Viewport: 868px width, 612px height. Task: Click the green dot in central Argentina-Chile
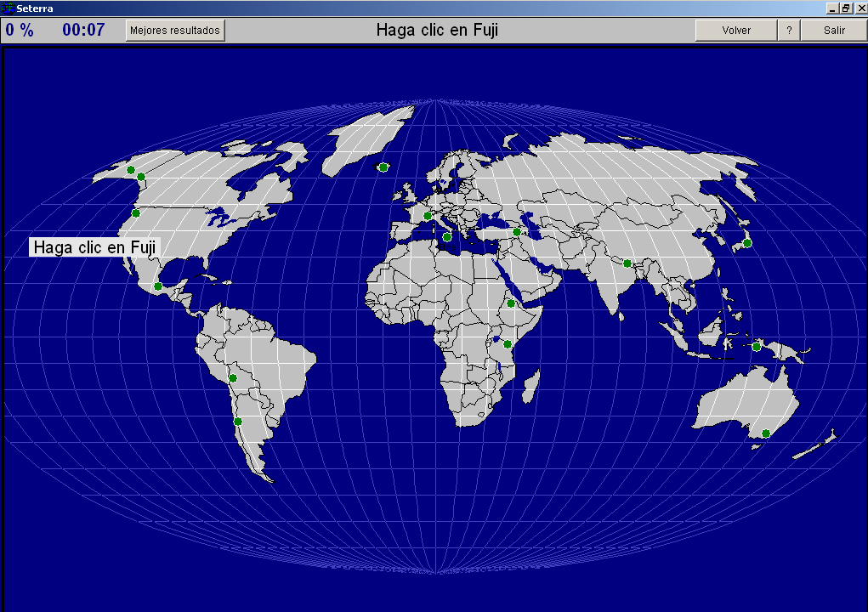coord(237,422)
